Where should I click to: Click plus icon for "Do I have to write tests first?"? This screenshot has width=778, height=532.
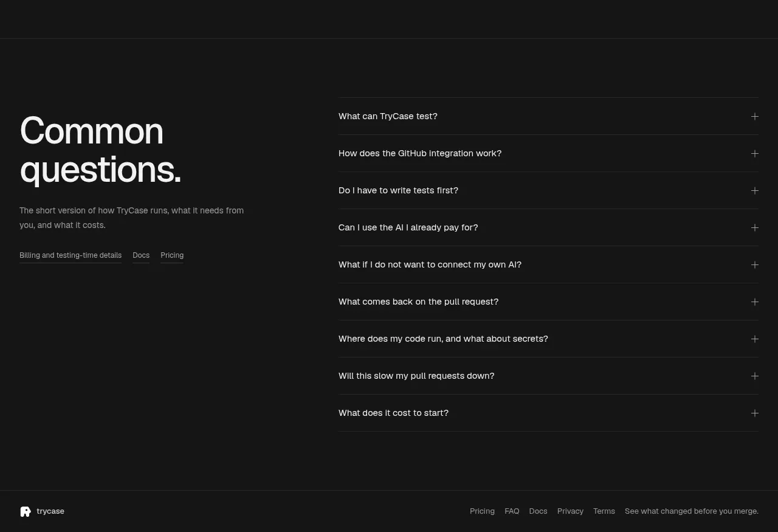(754, 190)
